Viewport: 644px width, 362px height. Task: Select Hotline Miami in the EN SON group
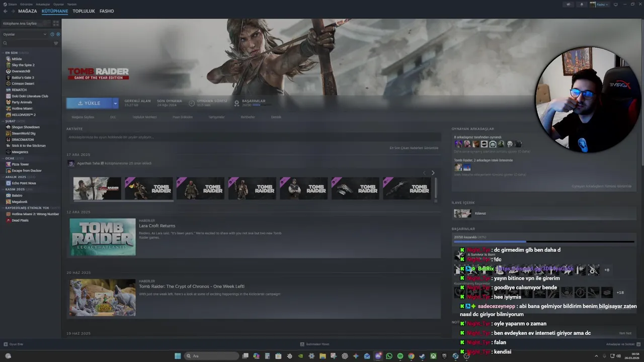22,108
